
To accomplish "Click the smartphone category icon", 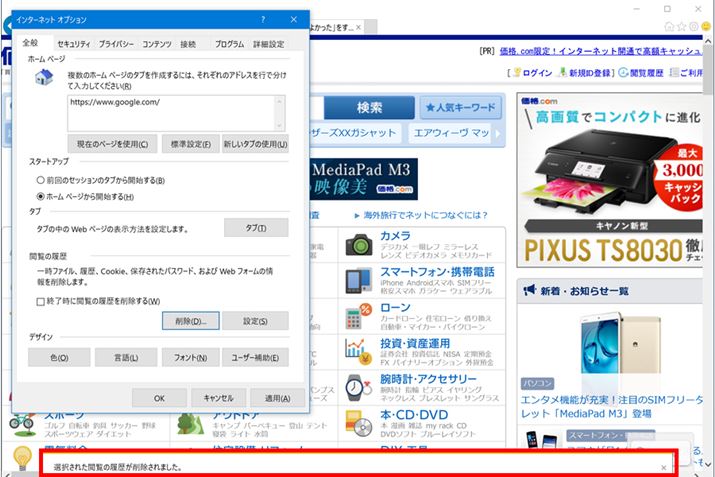I will pyautogui.click(x=358, y=281).
